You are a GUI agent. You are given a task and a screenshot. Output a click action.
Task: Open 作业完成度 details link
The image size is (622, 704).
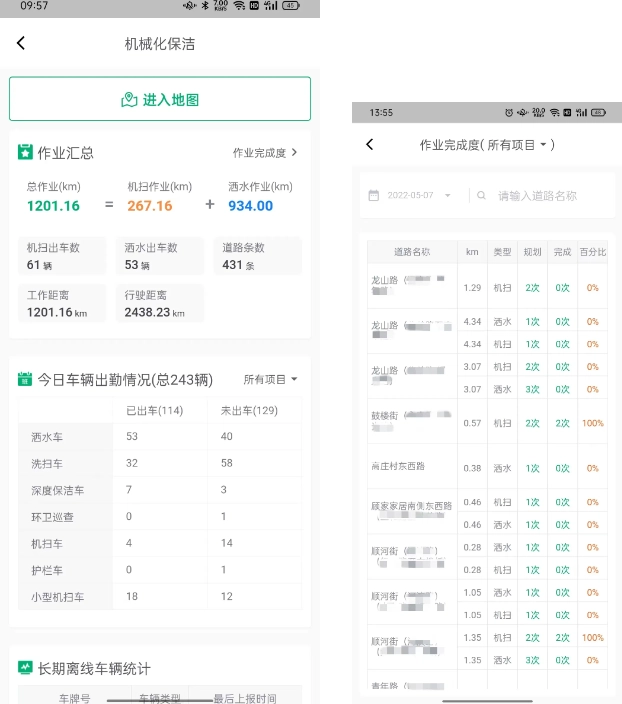tap(265, 153)
